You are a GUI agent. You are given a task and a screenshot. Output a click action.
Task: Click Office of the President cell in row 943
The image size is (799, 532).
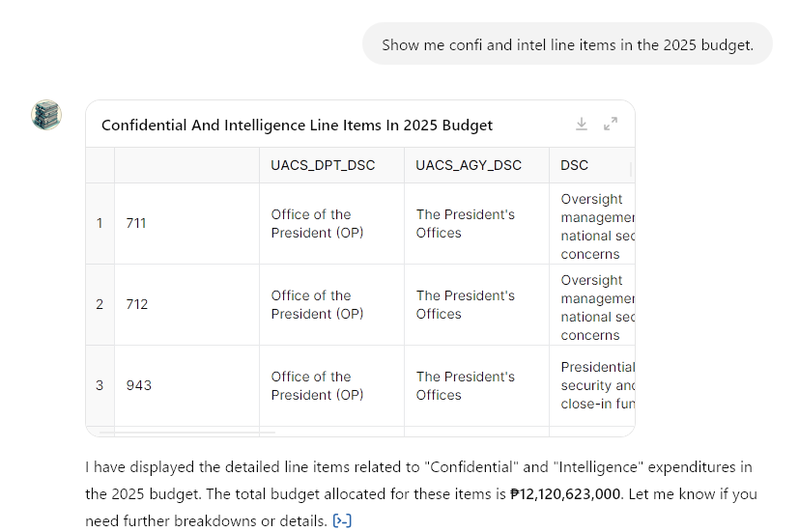point(331,385)
